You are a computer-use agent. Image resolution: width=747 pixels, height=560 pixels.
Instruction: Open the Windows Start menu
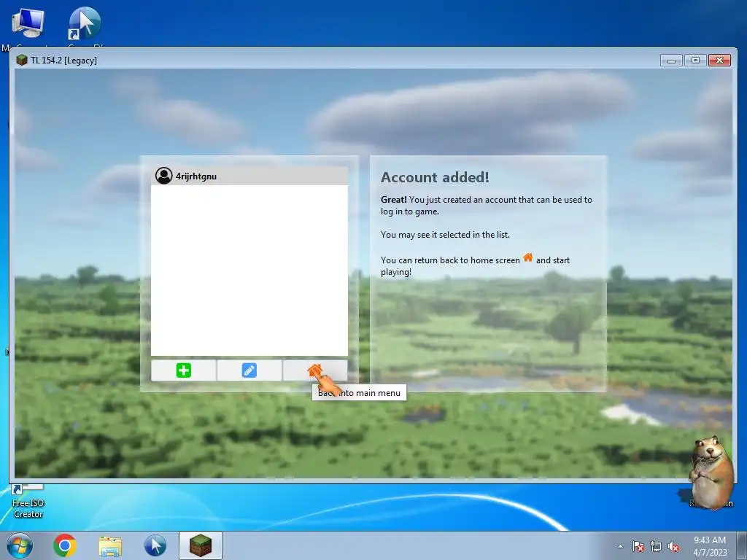tap(20, 545)
